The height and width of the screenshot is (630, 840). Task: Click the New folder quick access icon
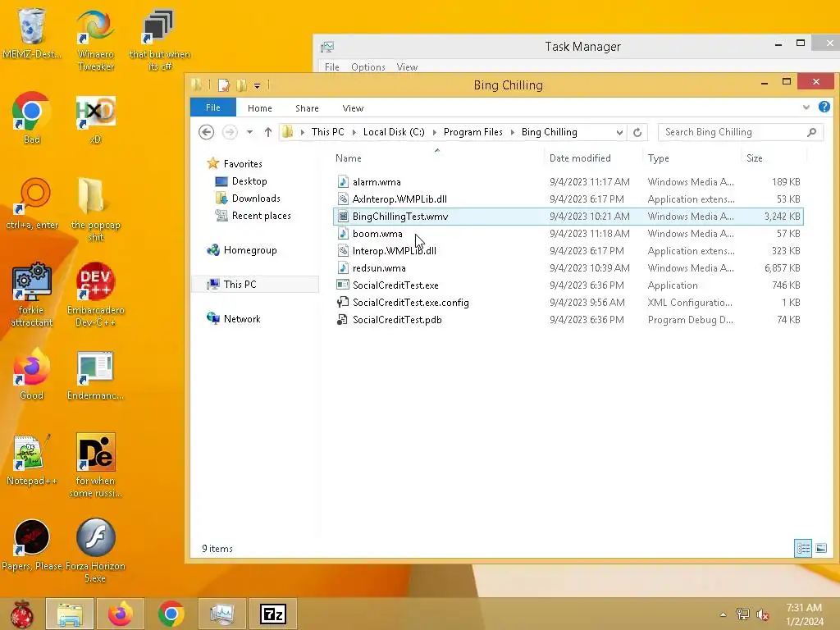coord(242,85)
